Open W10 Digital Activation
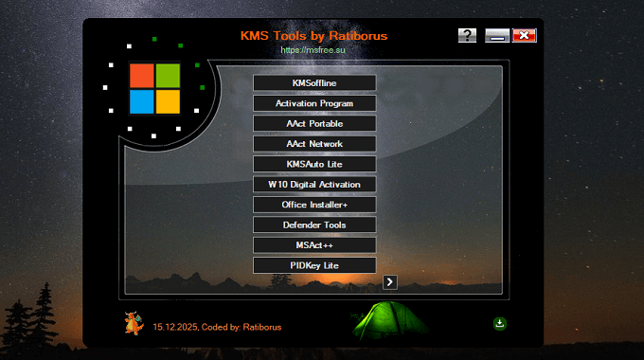This screenshot has width=644, height=360. point(314,185)
